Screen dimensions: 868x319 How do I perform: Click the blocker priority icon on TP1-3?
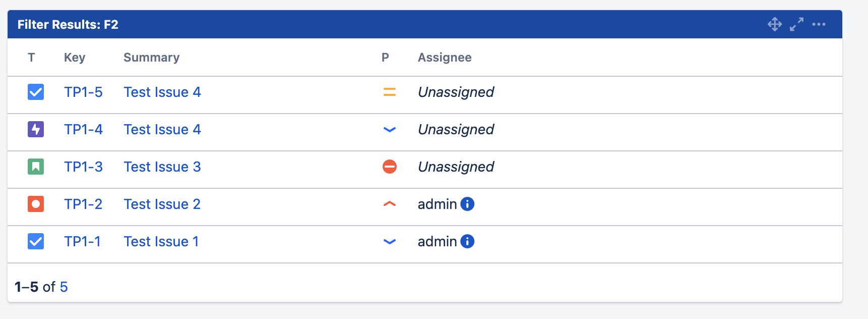point(389,167)
